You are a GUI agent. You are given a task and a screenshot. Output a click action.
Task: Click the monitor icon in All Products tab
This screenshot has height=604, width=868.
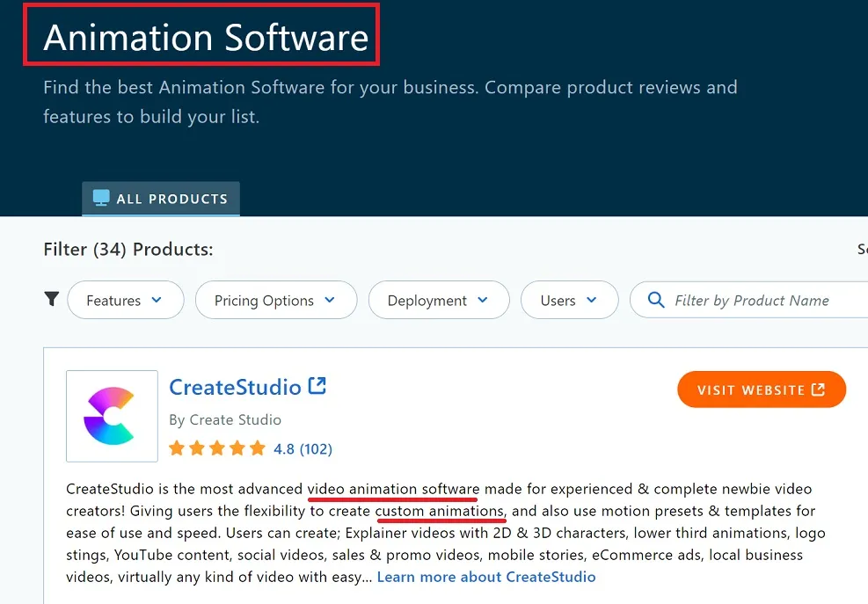click(101, 198)
